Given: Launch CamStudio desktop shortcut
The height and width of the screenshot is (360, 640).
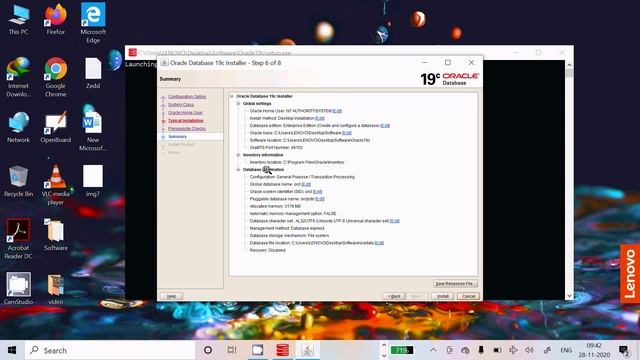Looking at the screenshot, I should click(18, 289).
